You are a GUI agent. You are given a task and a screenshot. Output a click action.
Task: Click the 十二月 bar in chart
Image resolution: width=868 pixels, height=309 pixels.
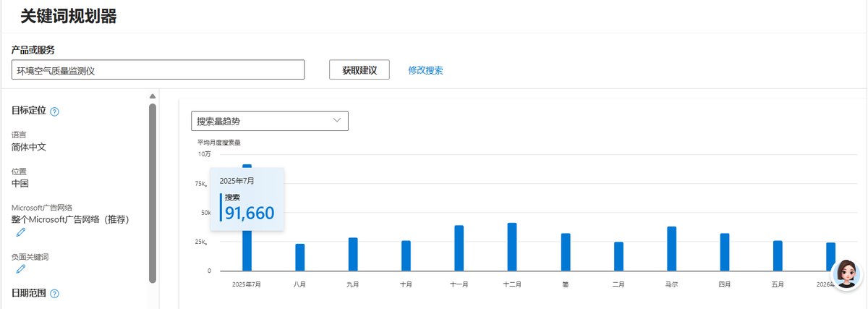512,247
